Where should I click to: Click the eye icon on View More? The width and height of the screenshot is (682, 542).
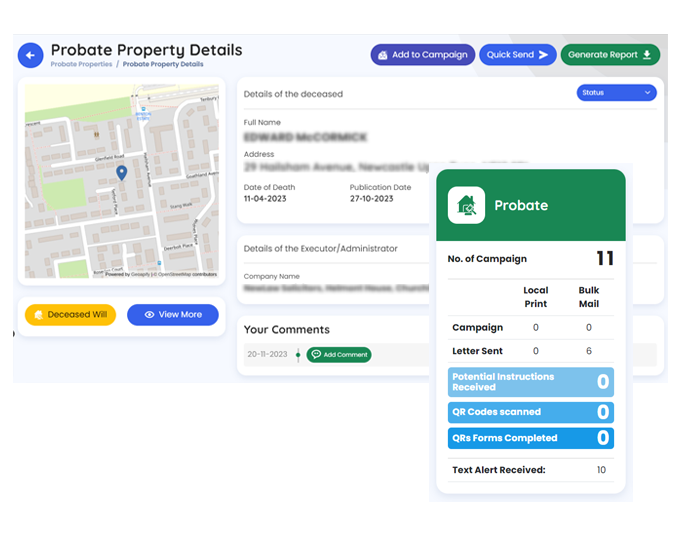point(149,314)
